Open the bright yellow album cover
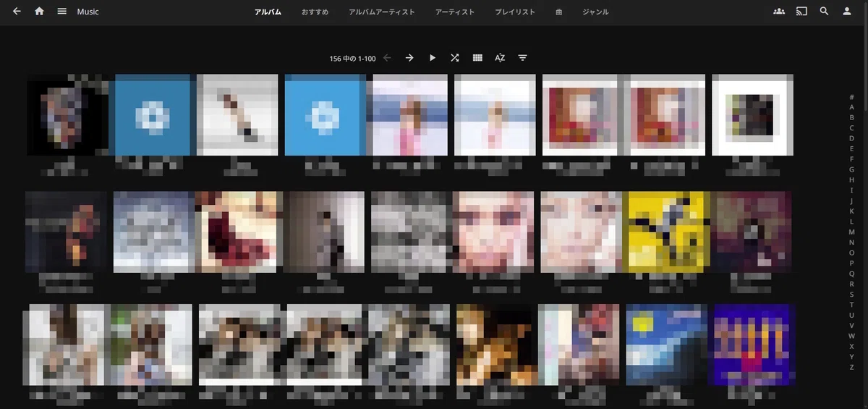The height and width of the screenshot is (409, 868). 667,232
